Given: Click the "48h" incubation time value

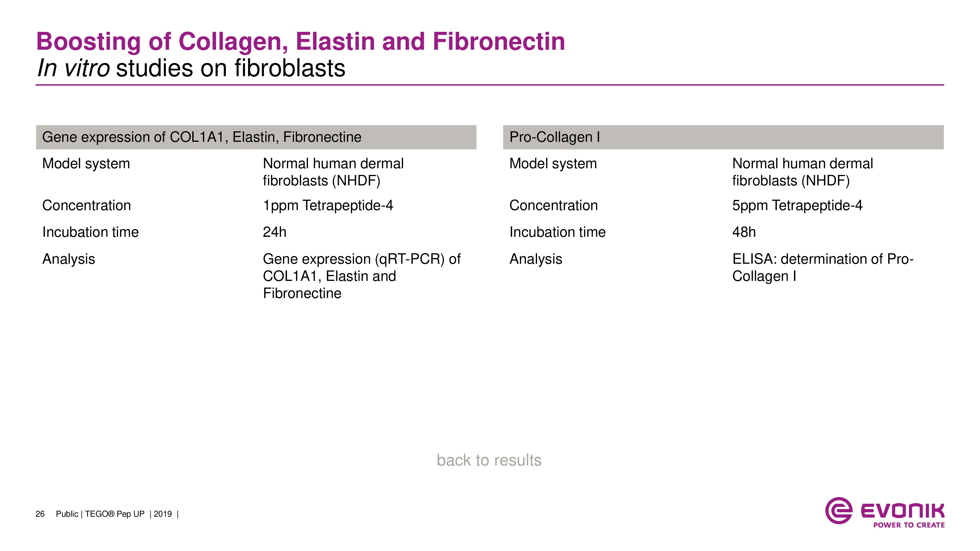Looking at the screenshot, I should [744, 232].
